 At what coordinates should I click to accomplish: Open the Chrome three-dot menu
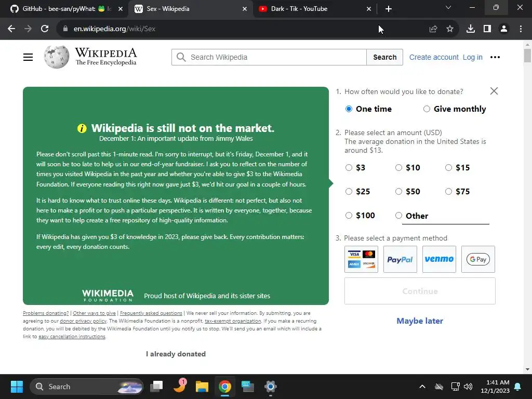[521, 29]
